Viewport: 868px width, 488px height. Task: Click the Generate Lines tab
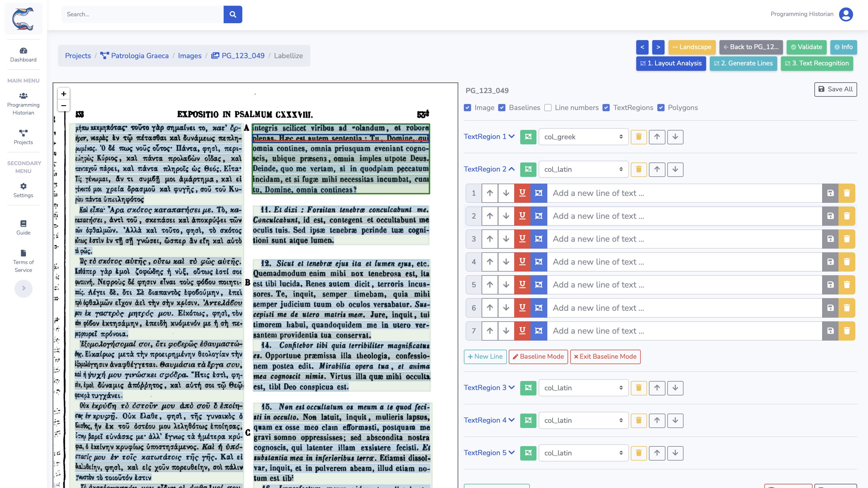744,63
